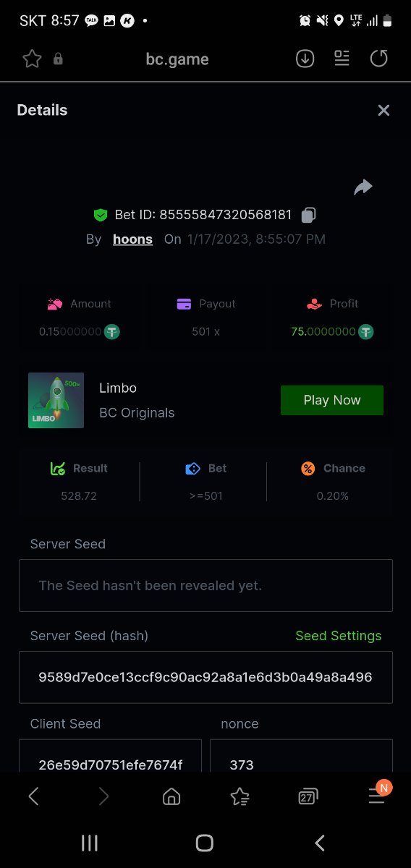The image size is (411, 868).
Task: Select the Client Seed field
Action: (x=110, y=756)
